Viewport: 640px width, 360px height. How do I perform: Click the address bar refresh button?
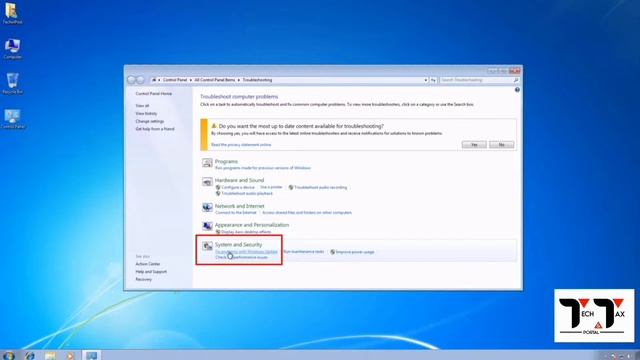pos(433,80)
